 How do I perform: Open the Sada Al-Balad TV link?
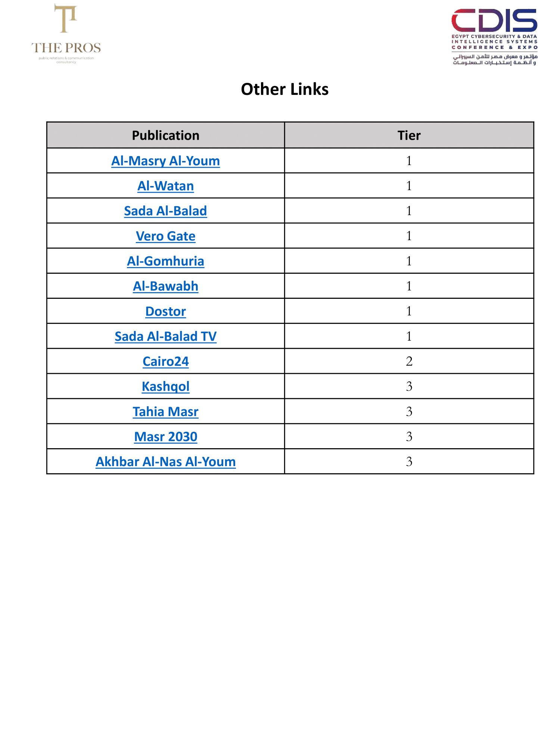(x=165, y=337)
